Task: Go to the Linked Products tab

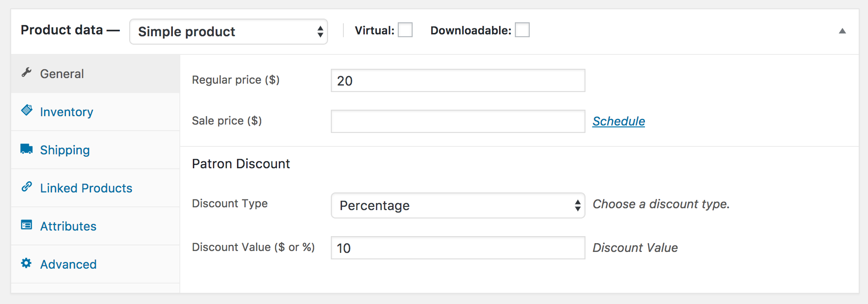Action: click(86, 188)
